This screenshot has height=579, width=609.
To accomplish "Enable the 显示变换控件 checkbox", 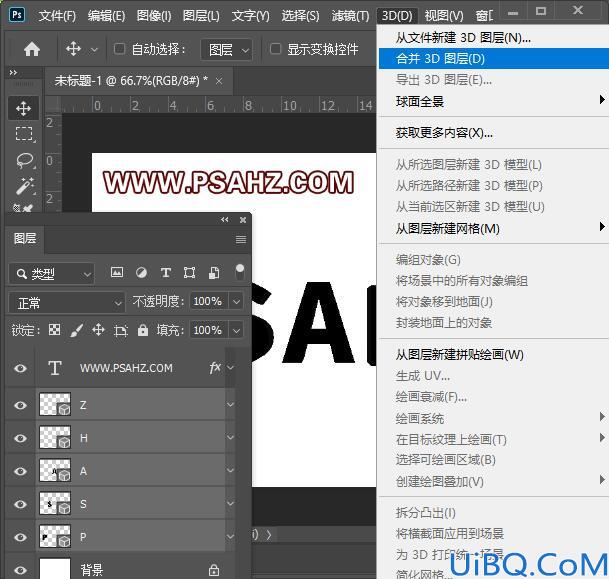I will coord(275,49).
